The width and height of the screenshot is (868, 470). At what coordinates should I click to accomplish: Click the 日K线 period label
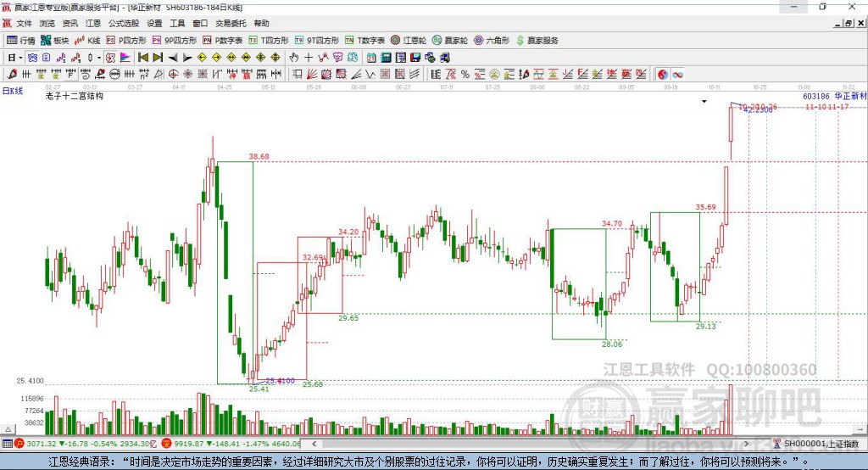pyautogui.click(x=12, y=91)
